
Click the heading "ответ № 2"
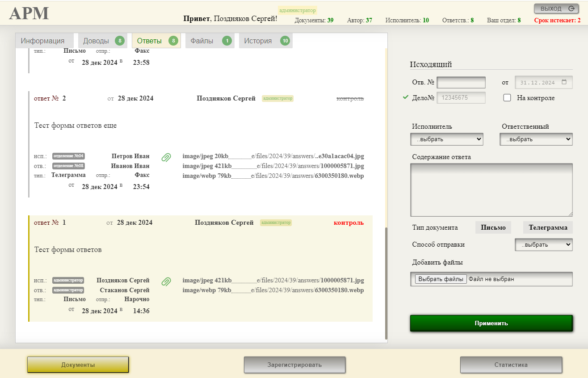[50, 98]
